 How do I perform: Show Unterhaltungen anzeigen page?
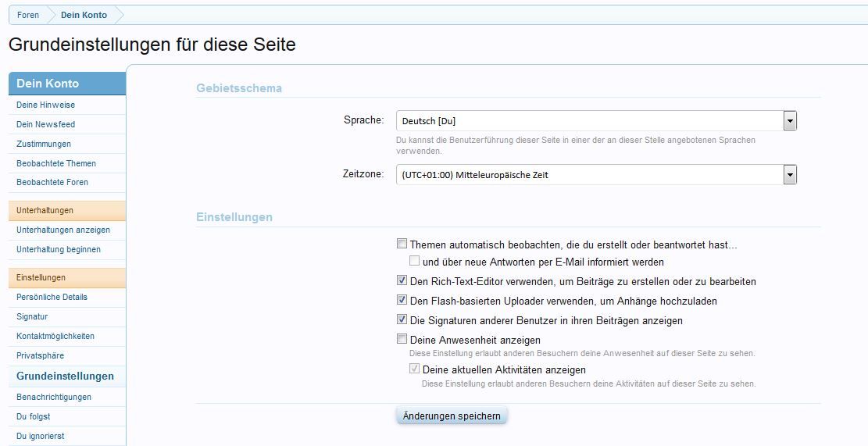point(63,230)
